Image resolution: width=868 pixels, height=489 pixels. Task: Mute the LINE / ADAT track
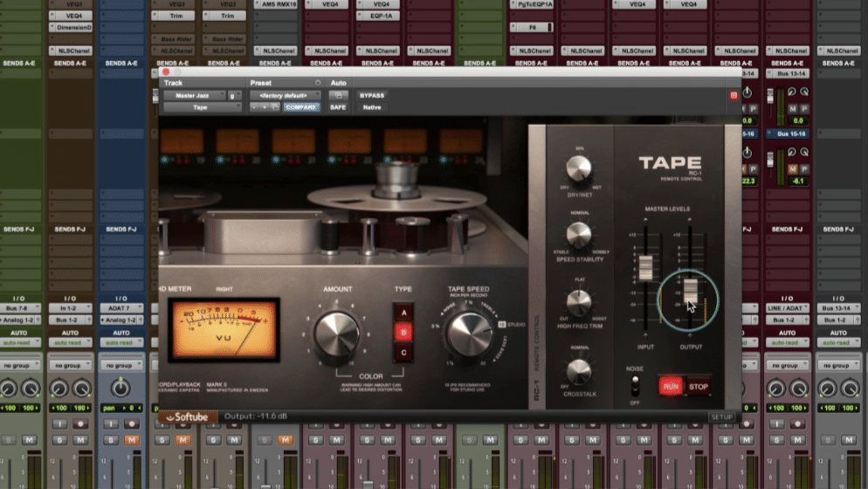tap(797, 440)
